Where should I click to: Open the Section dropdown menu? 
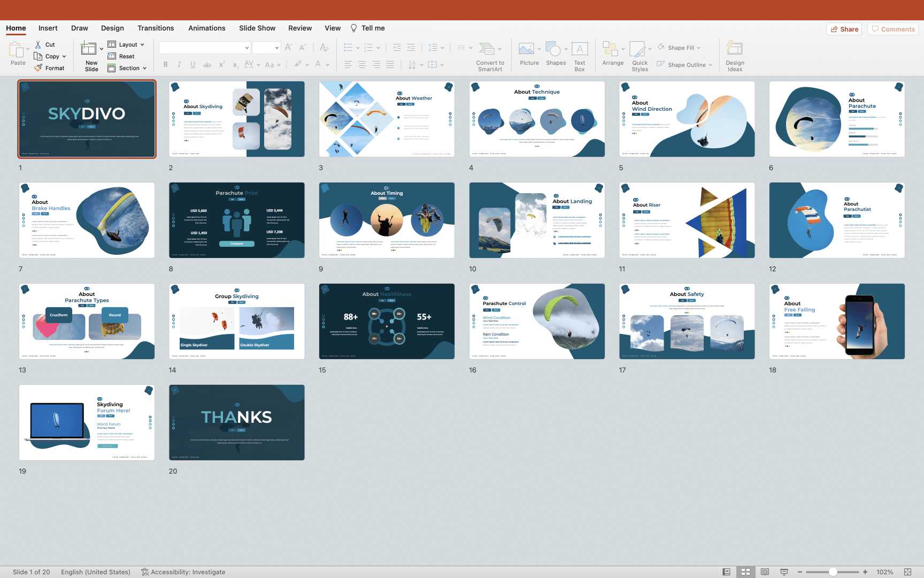144,69
